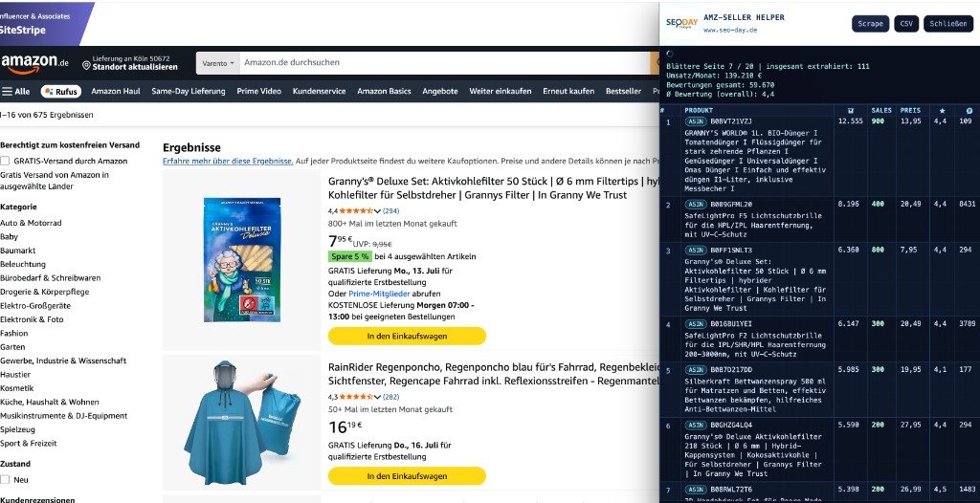The width and height of the screenshot is (980, 503).
Task: Select Auto & Motorrad category
Action: pyautogui.click(x=31, y=223)
